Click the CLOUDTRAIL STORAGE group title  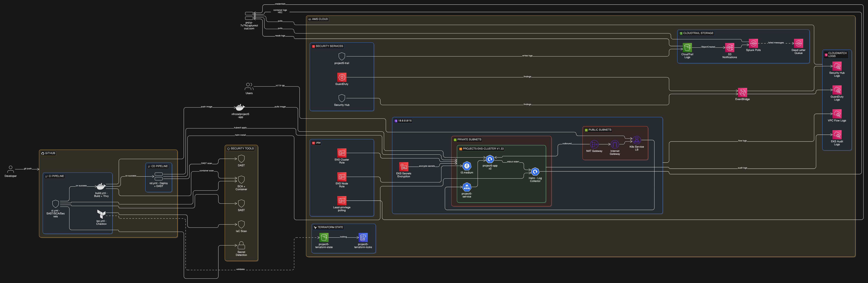coord(698,33)
